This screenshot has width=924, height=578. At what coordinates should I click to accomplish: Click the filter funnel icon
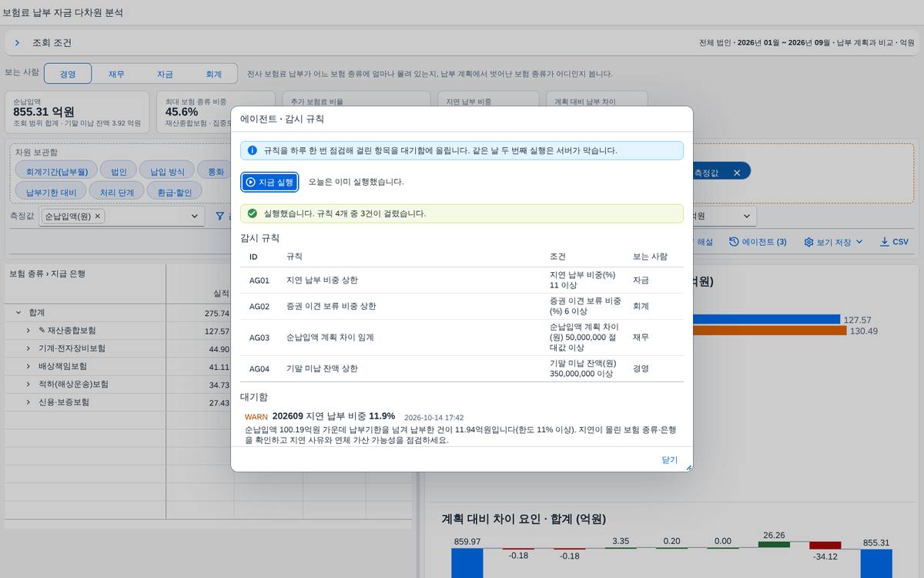220,217
